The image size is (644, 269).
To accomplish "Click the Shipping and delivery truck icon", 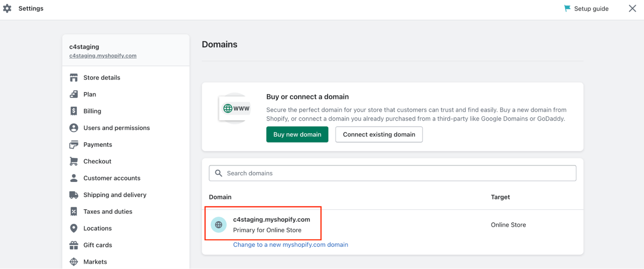I will point(74,195).
